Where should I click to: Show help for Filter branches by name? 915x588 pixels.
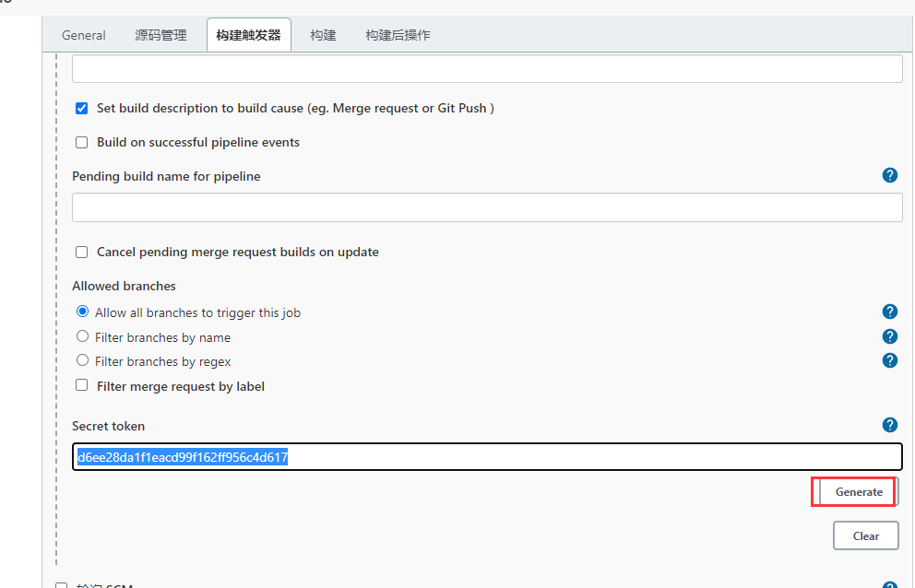tap(889, 336)
